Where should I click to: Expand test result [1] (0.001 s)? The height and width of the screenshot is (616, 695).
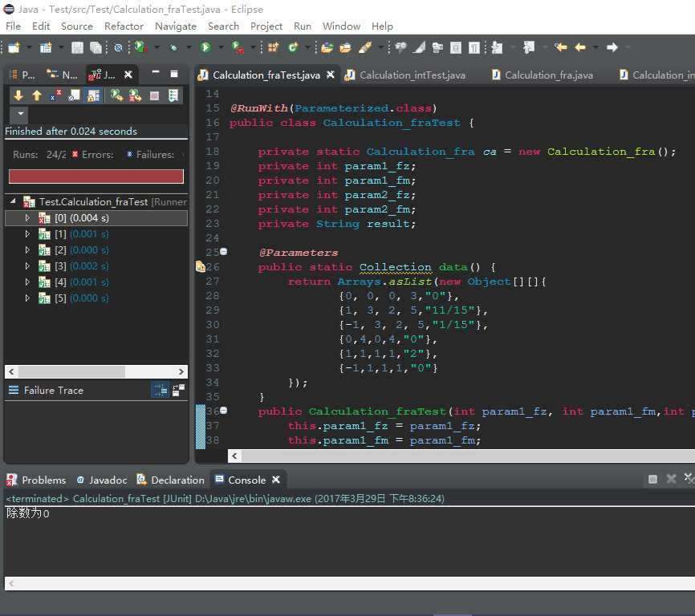point(27,234)
